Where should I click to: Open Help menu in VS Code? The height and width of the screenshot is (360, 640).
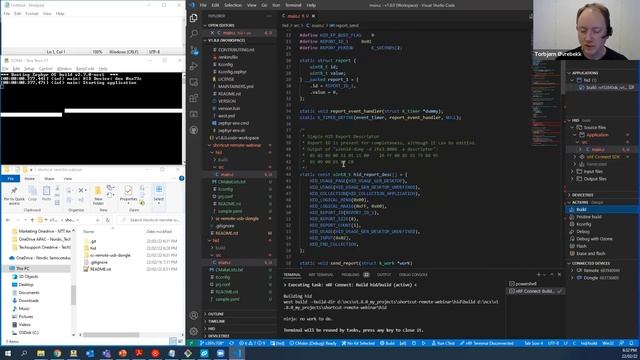311,5
